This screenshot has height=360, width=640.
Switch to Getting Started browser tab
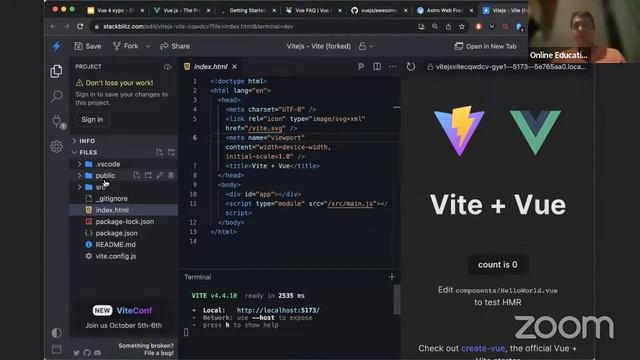[248, 10]
